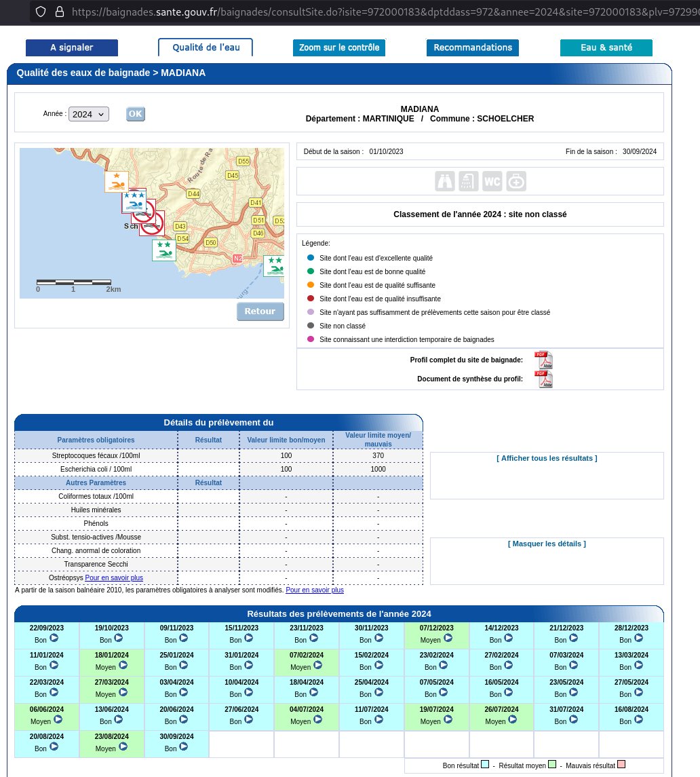
Task: Click Afficher tous les résultats link
Action: click(547, 458)
